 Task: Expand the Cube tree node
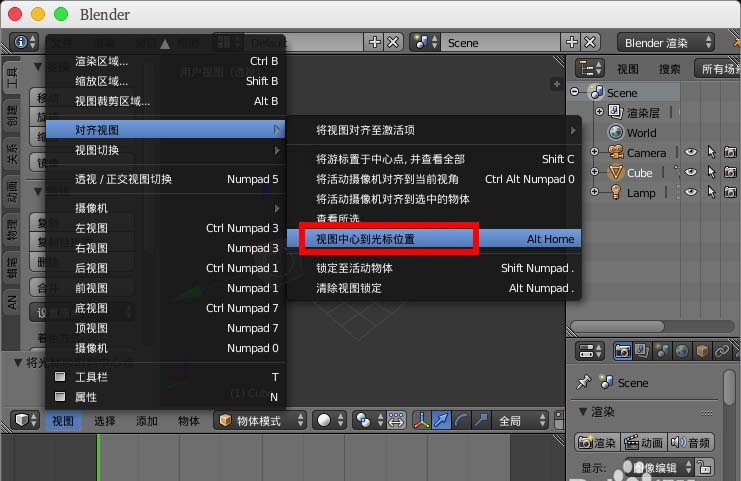coord(595,172)
